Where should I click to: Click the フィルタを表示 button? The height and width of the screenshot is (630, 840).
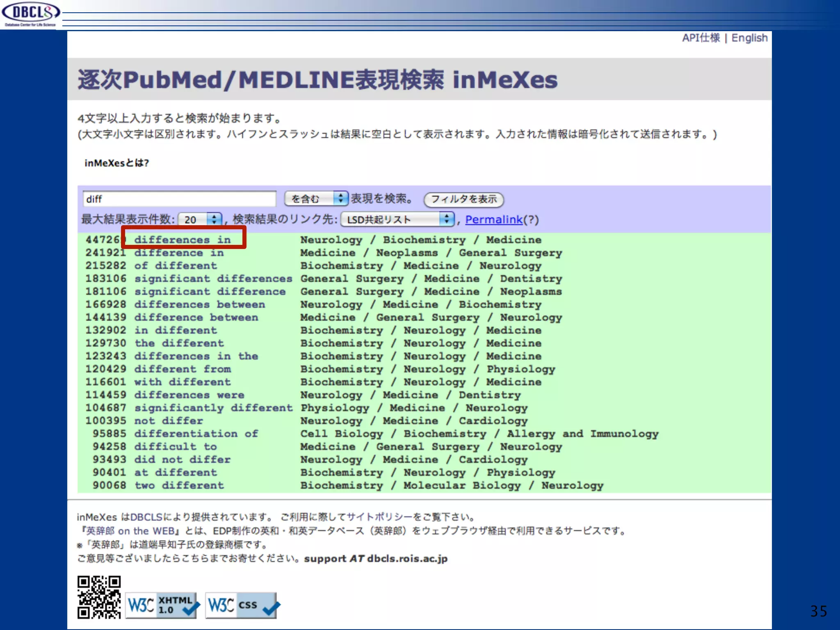(x=463, y=199)
